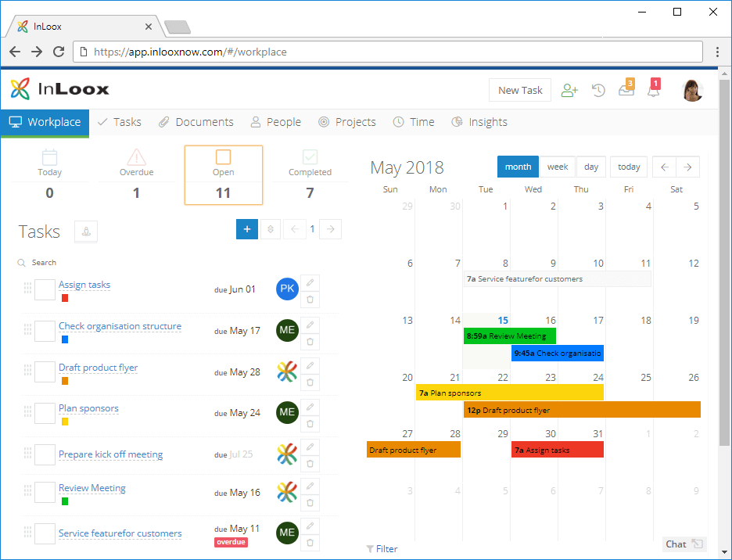This screenshot has width=732, height=560.
Task: Delete Prepare kick off meeting task
Action: click(310, 464)
